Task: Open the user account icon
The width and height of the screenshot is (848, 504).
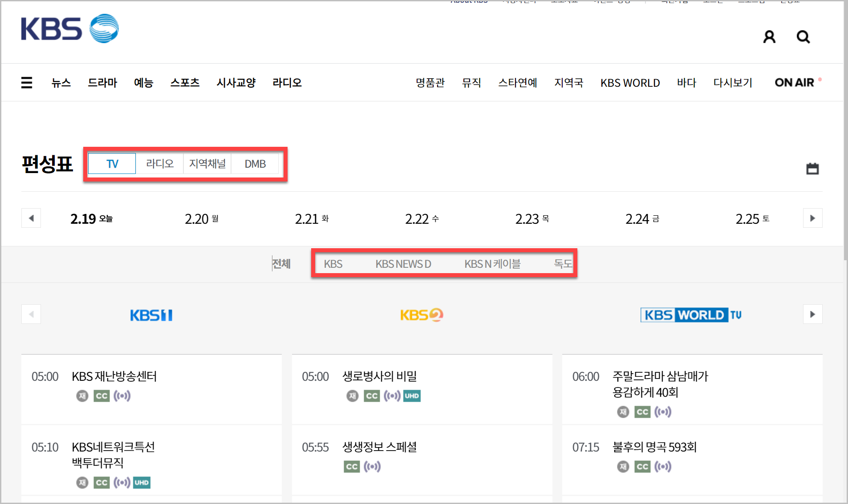Action: coord(769,37)
